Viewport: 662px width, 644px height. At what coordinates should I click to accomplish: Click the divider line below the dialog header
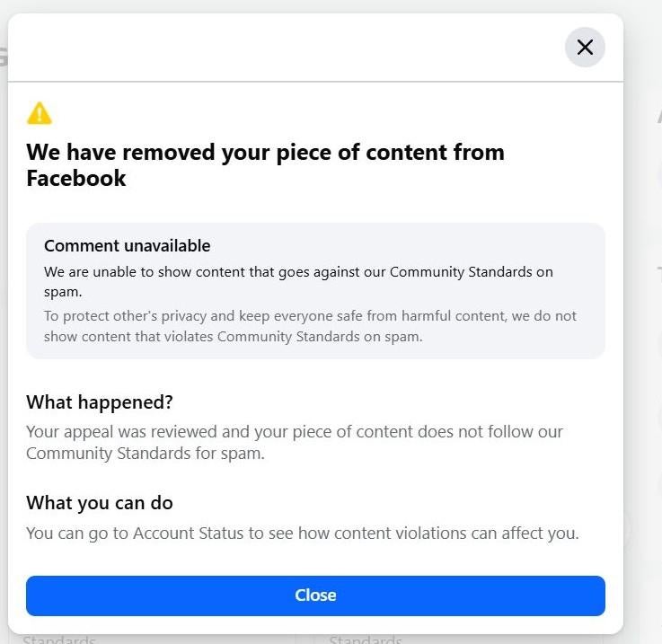pos(314,82)
